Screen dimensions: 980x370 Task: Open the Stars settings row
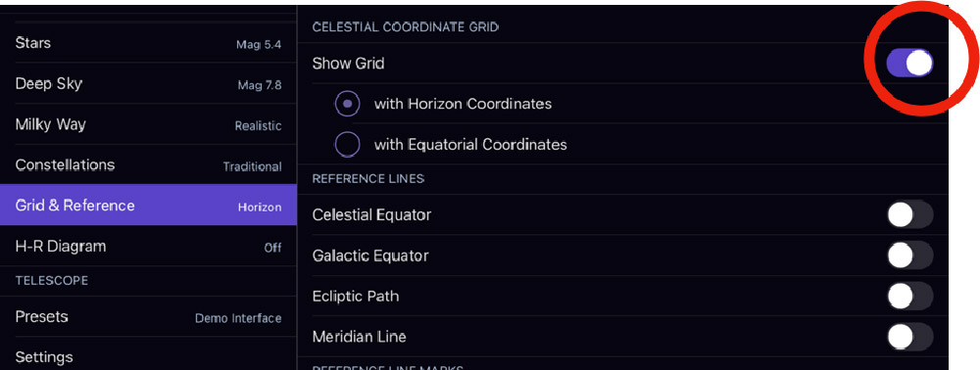(x=148, y=43)
